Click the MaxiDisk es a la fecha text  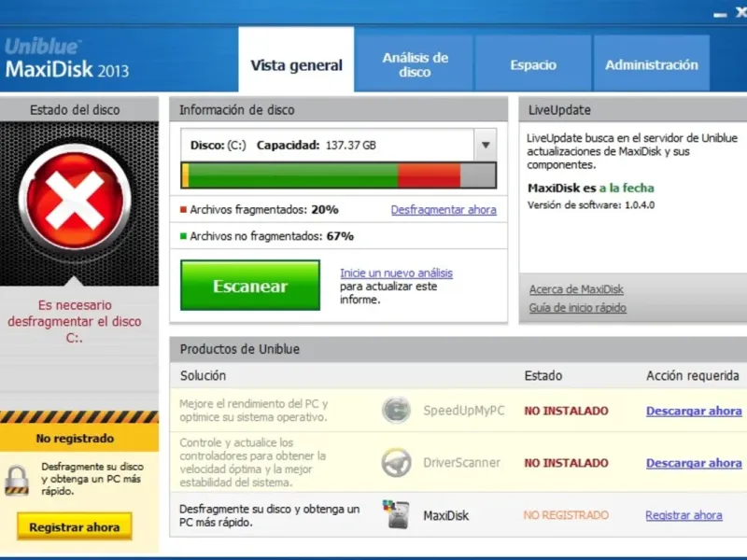click(591, 188)
